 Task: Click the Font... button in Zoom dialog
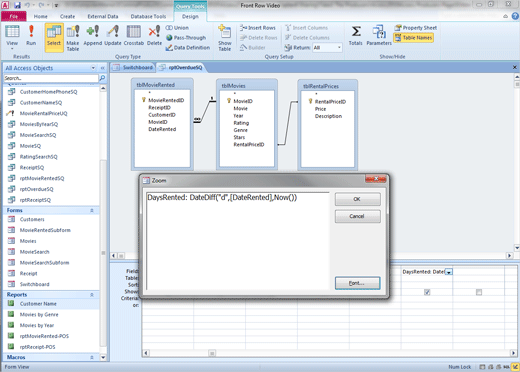pos(357,283)
